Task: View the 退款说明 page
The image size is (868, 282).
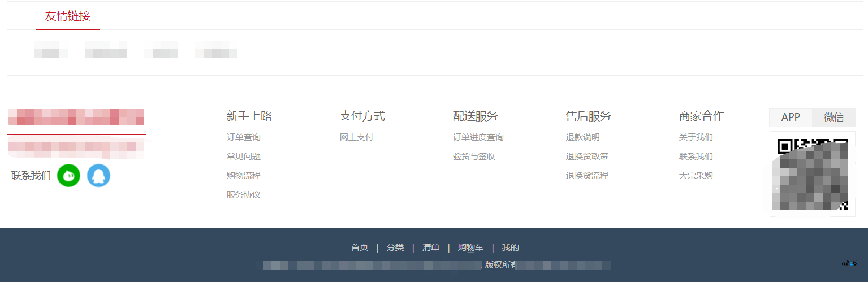Action: [x=583, y=137]
